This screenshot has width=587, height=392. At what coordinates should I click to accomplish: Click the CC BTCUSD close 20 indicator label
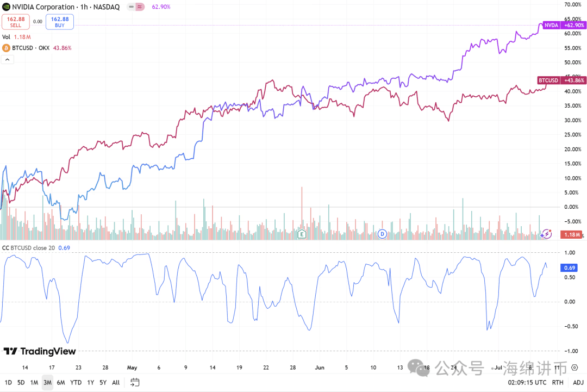click(x=28, y=248)
